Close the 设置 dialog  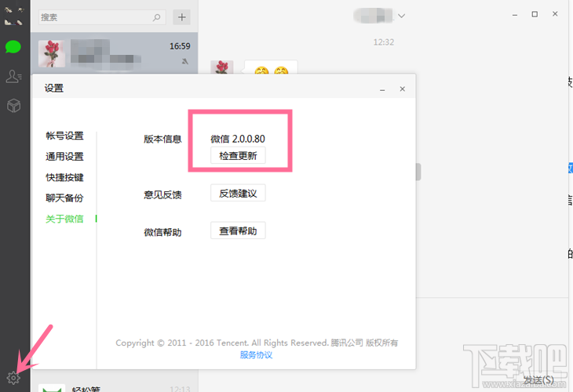pos(403,89)
